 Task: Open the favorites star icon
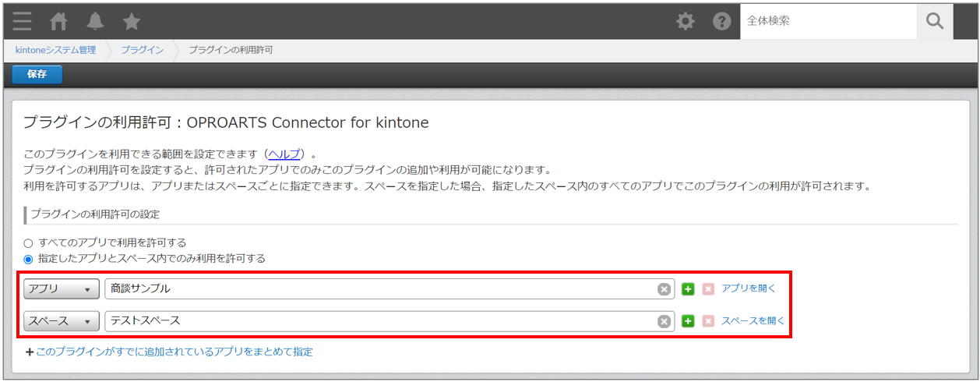pyautogui.click(x=132, y=21)
